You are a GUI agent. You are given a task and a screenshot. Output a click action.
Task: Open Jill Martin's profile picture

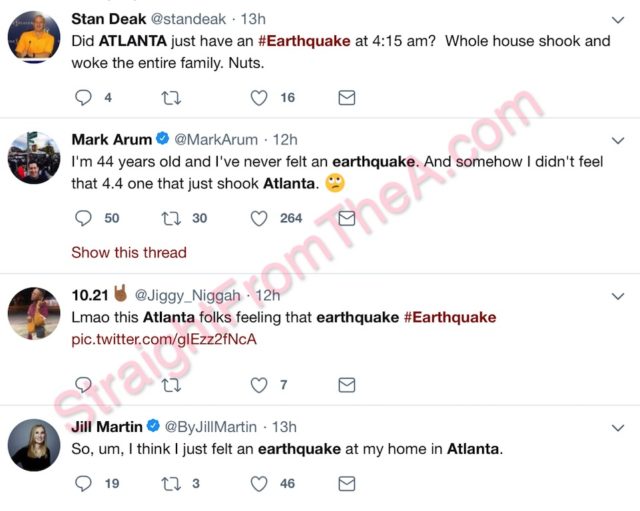[34, 445]
